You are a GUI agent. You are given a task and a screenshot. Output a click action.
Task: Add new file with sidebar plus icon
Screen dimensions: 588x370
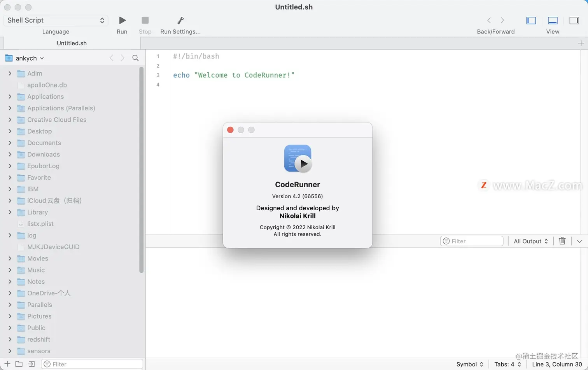(x=7, y=364)
